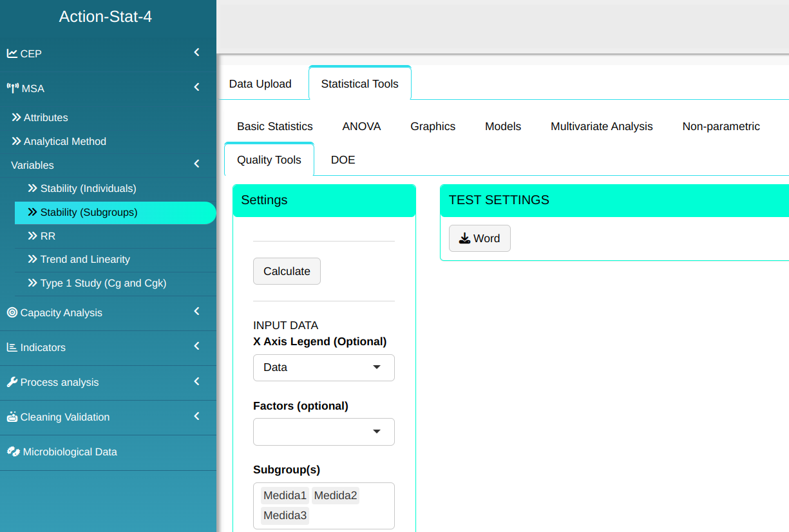
Task: Switch to the Data Upload tab
Action: click(260, 84)
